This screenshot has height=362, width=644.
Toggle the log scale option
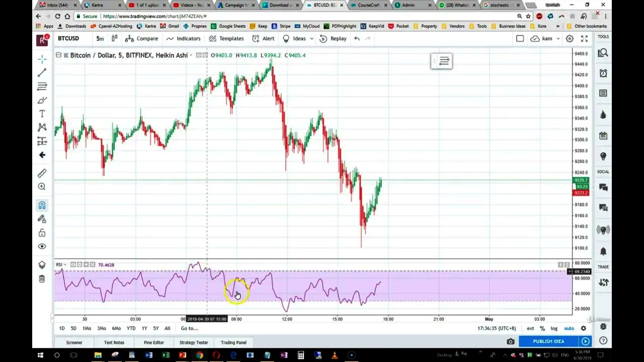pyautogui.click(x=554, y=328)
